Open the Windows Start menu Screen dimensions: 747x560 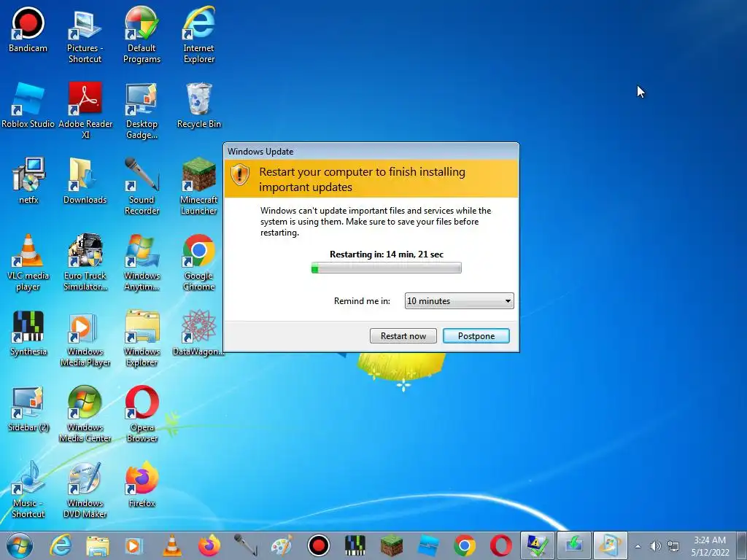(x=20, y=545)
